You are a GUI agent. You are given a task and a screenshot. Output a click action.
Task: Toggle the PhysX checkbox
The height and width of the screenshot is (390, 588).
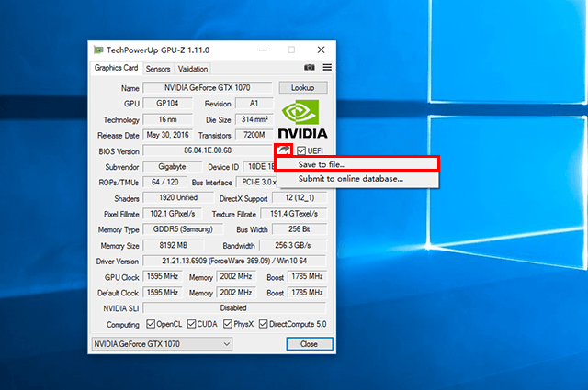228,324
